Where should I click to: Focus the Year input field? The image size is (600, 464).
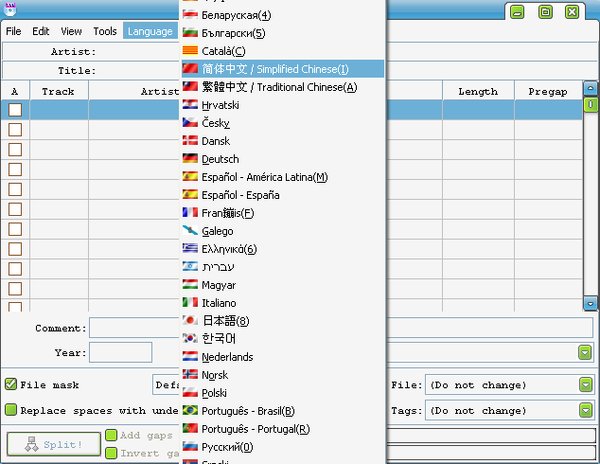(121, 352)
